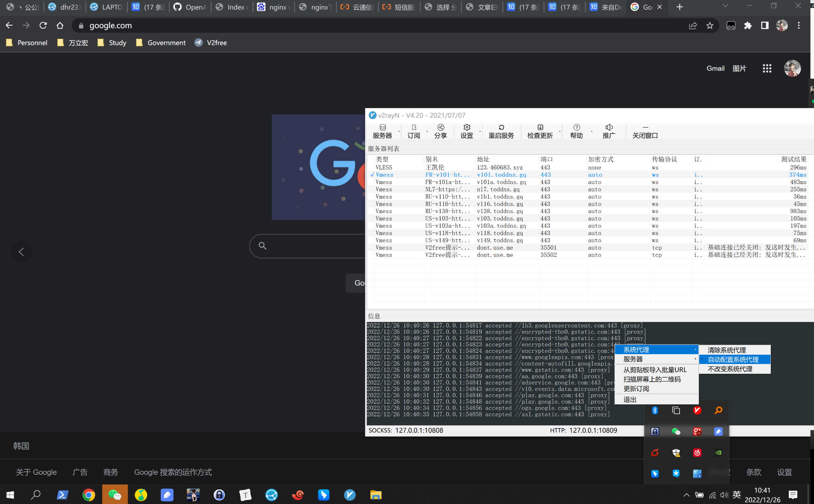Open Chrome extensions puzzle icon
The width and height of the screenshot is (814, 504).
[748, 26]
